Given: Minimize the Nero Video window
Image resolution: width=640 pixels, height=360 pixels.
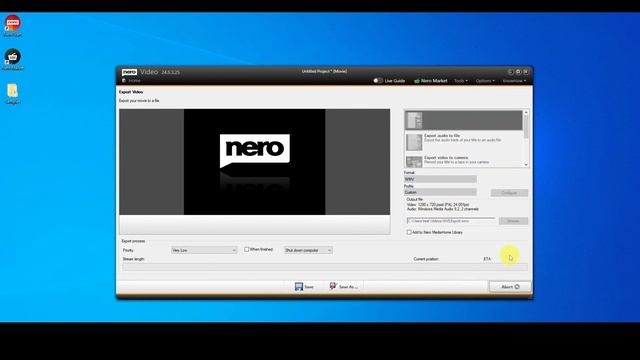Looking at the screenshot, I should tap(510, 71).
